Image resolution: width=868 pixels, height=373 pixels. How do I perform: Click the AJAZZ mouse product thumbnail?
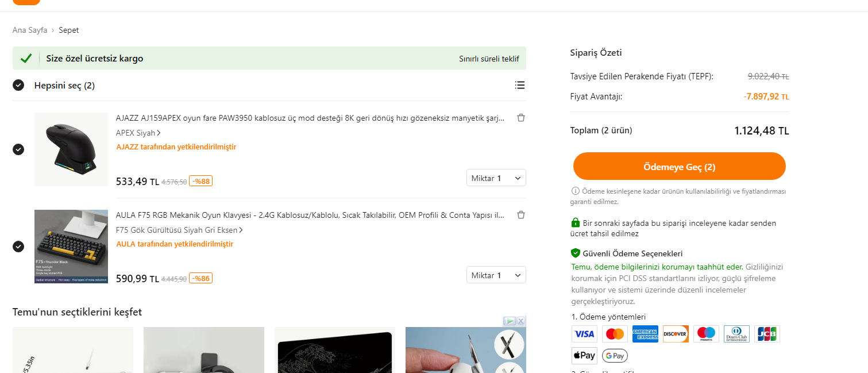[x=71, y=149]
